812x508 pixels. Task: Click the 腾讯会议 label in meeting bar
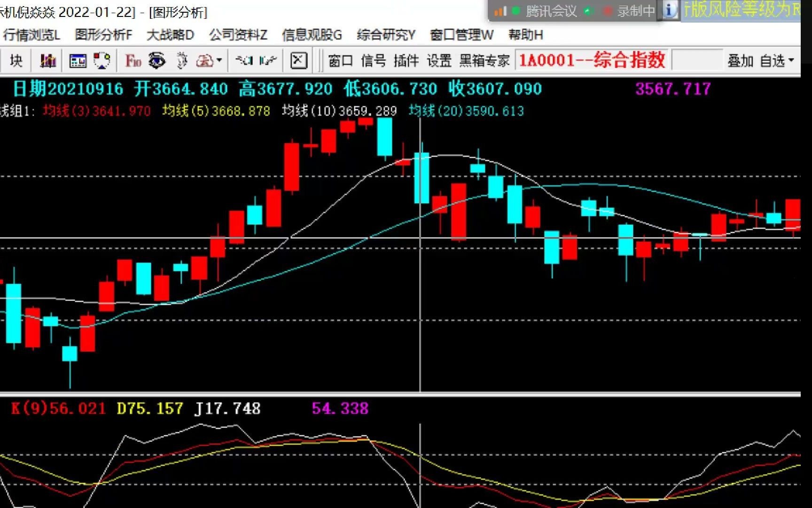point(551,11)
